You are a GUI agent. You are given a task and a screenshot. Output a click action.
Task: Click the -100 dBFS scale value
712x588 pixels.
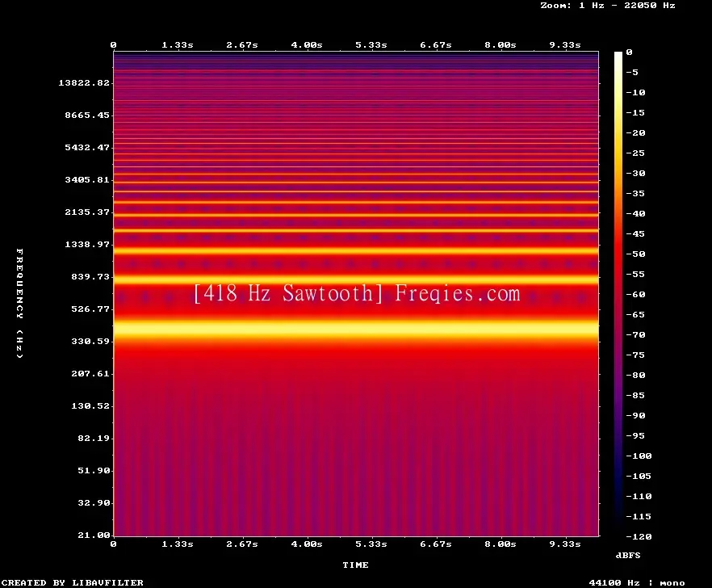639,456
